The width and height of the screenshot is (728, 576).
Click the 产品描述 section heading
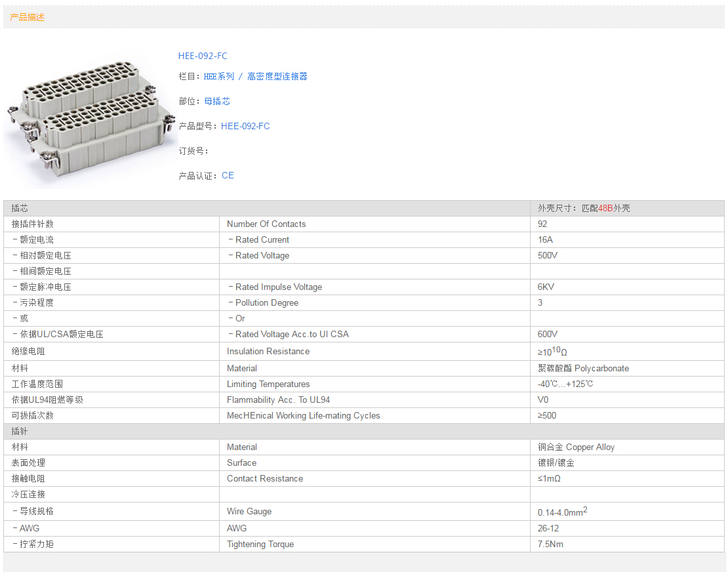pyautogui.click(x=28, y=17)
